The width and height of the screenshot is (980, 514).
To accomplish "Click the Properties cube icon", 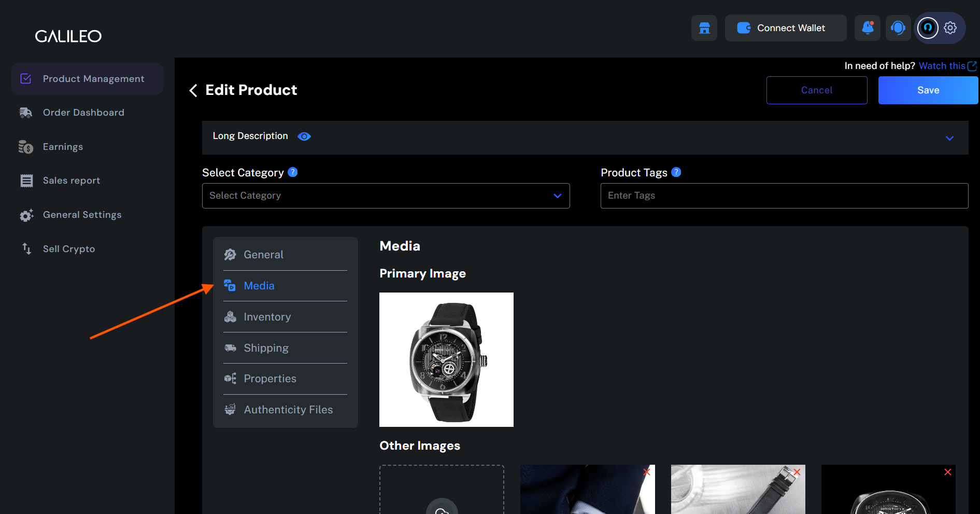I will (x=230, y=379).
